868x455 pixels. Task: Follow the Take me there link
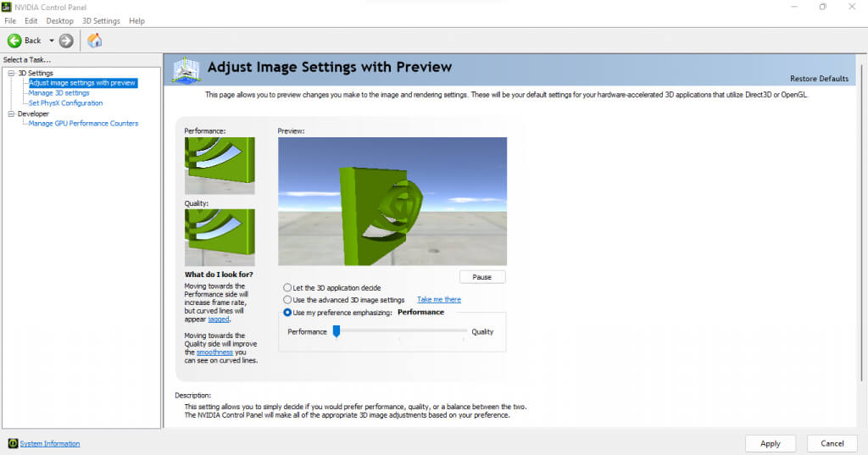pyautogui.click(x=439, y=299)
